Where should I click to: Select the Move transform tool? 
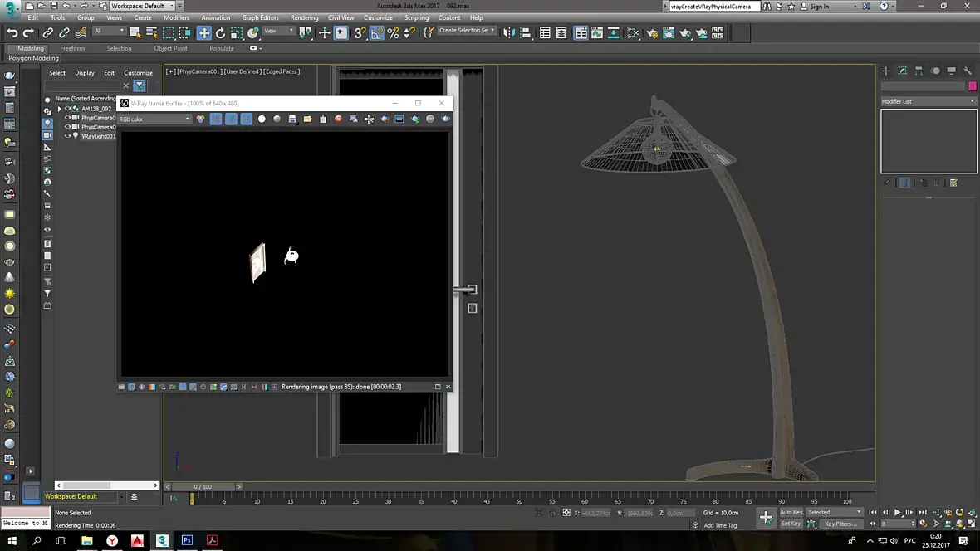click(x=204, y=33)
